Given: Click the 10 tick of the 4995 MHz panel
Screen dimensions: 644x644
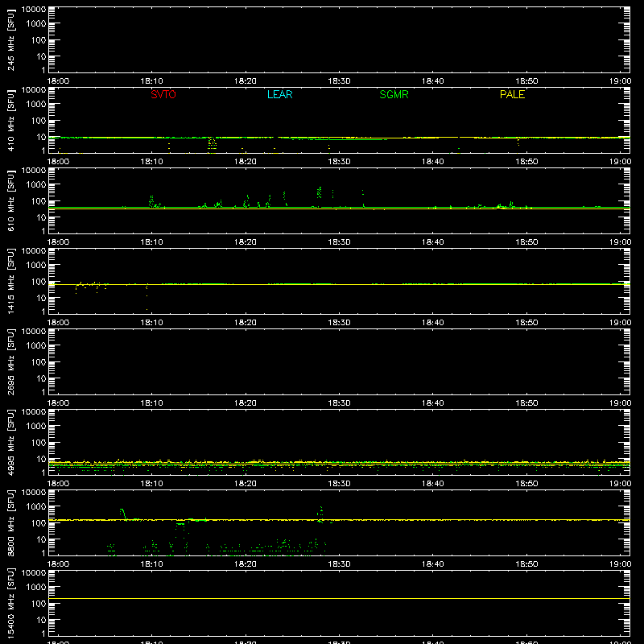Looking at the screenshot, I should (x=42, y=459).
